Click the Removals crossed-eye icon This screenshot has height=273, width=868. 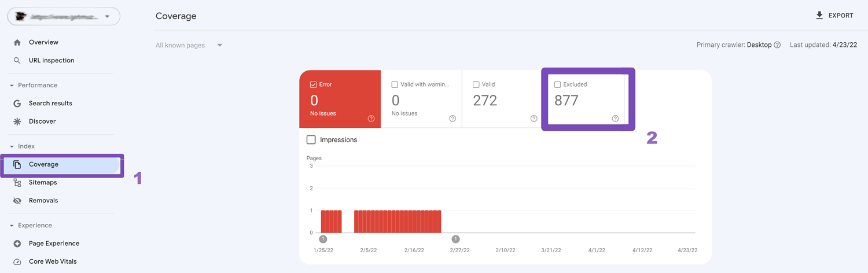coord(17,201)
